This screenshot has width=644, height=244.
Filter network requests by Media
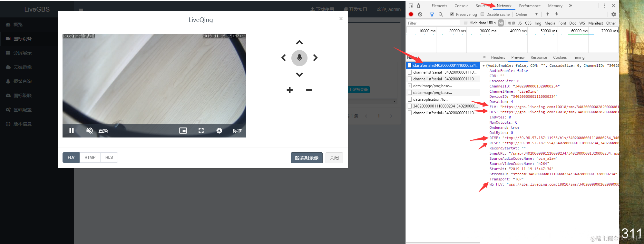(x=550, y=23)
